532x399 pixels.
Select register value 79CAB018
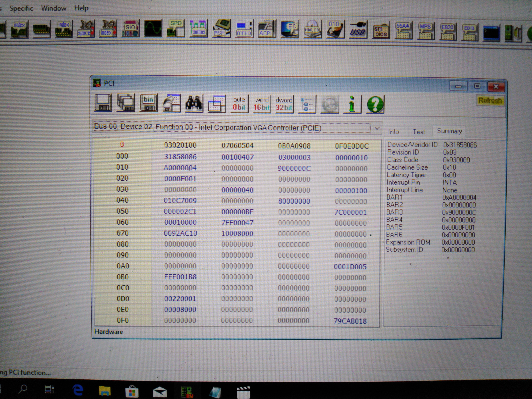pyautogui.click(x=350, y=321)
